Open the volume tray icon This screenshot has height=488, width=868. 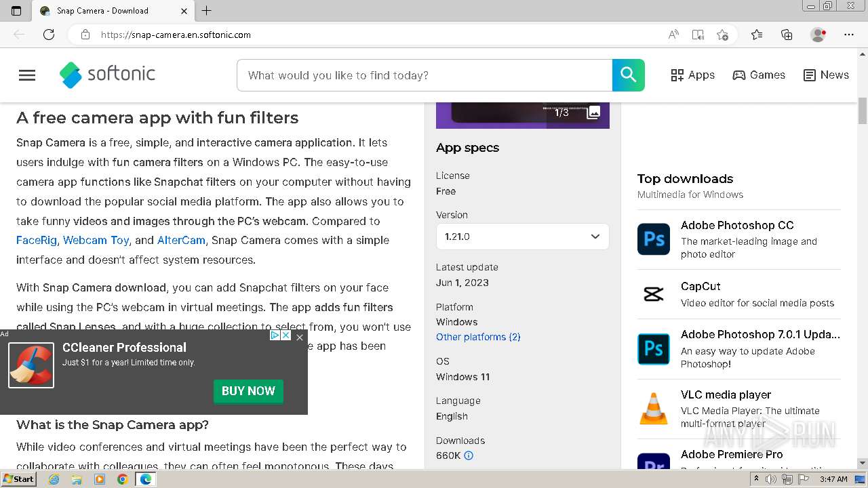pos(771,479)
